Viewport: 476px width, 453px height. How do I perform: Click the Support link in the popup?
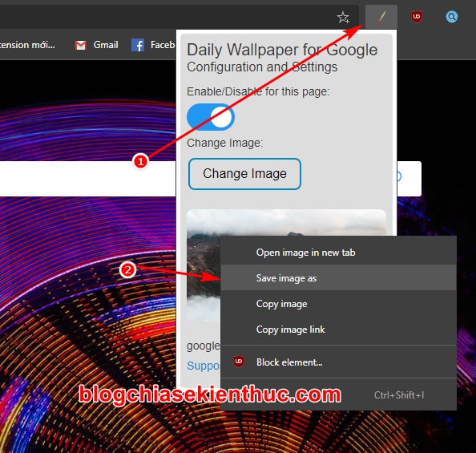point(203,366)
